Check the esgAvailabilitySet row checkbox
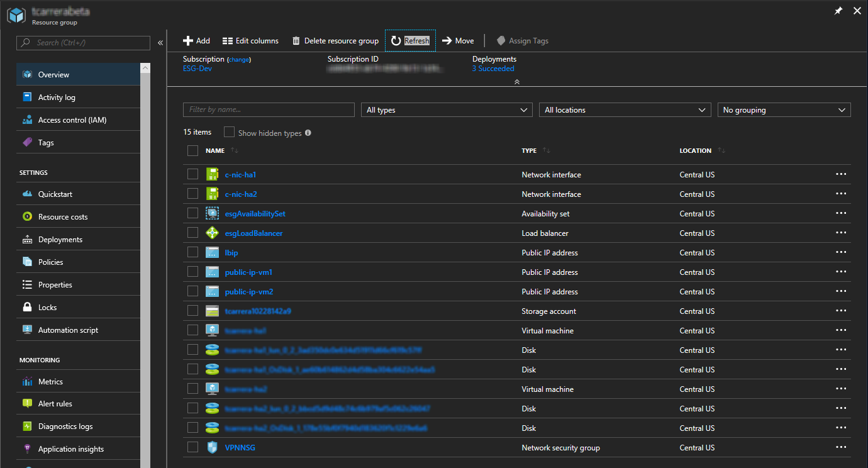 click(192, 213)
